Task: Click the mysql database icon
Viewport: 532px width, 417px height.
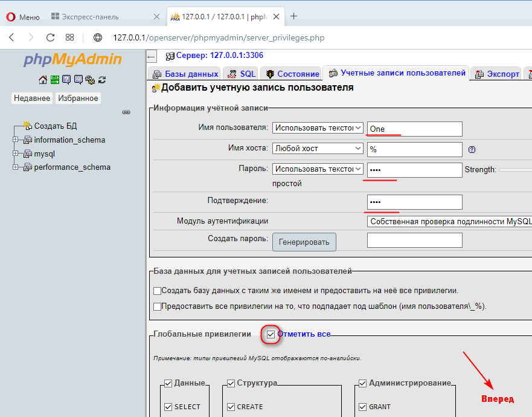Action: 28,154
